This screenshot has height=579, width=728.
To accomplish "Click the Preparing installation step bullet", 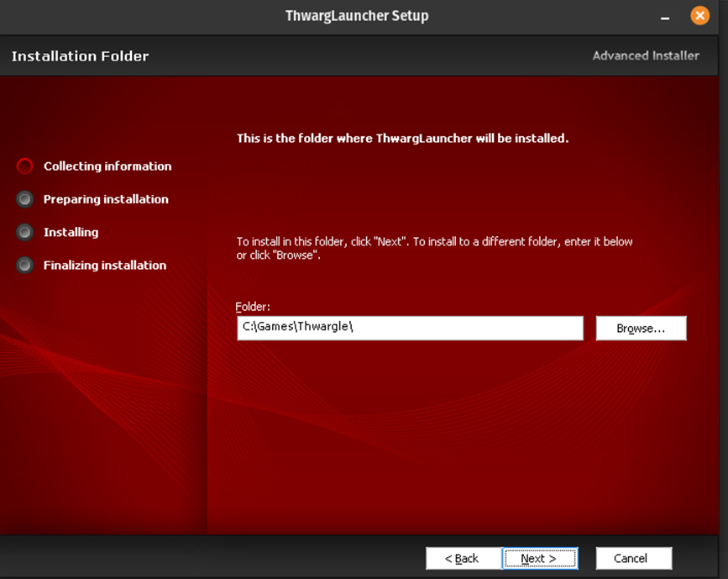I will (x=25, y=199).
